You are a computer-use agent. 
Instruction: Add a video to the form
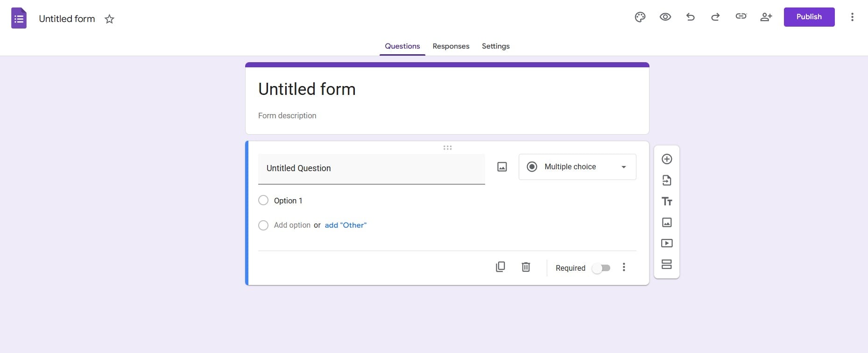click(667, 243)
